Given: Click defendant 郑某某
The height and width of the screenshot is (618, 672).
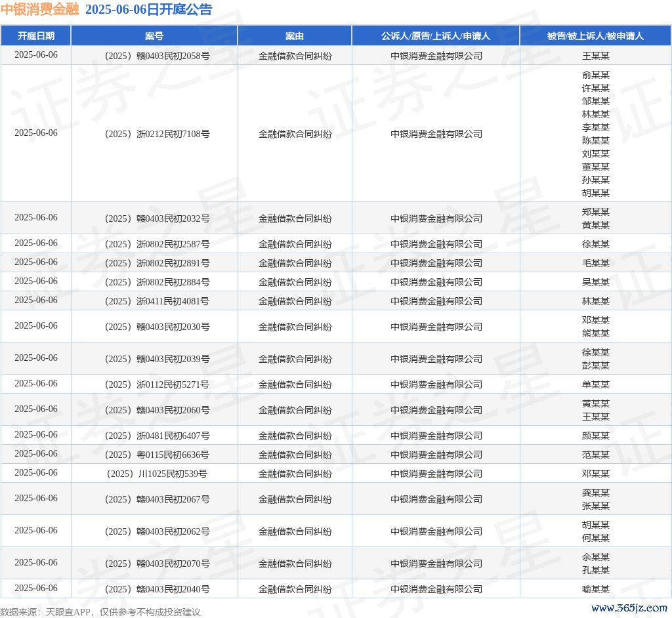Looking at the screenshot, I should click(596, 212).
